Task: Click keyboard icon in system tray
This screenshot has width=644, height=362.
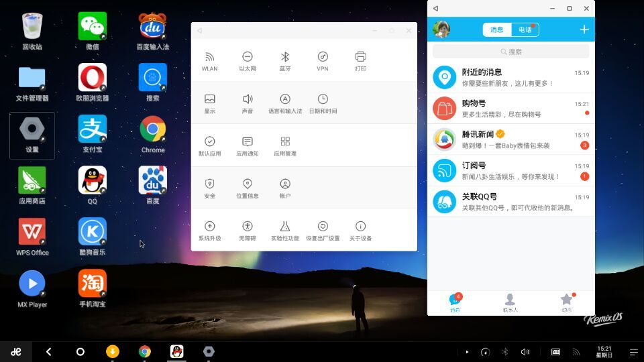Action: point(555,352)
